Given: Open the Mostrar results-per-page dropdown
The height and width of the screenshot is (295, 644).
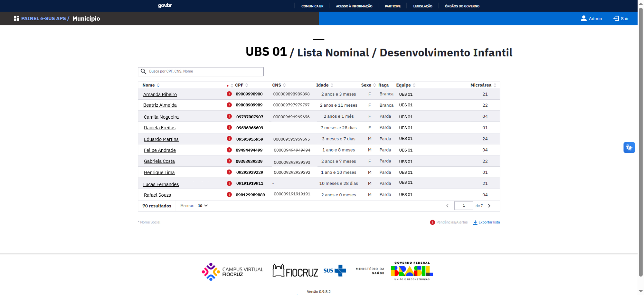Looking at the screenshot, I should click(x=202, y=206).
